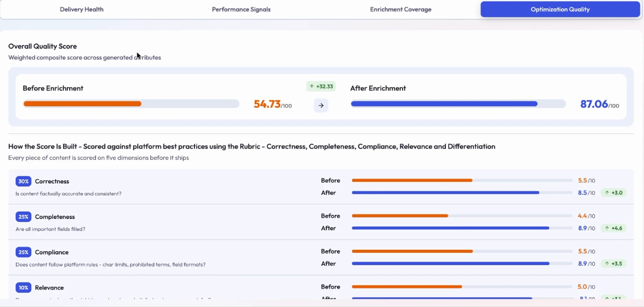Click the Relevance Before orange bar
Image resolution: width=644 pixels, height=307 pixels.
(x=407, y=287)
